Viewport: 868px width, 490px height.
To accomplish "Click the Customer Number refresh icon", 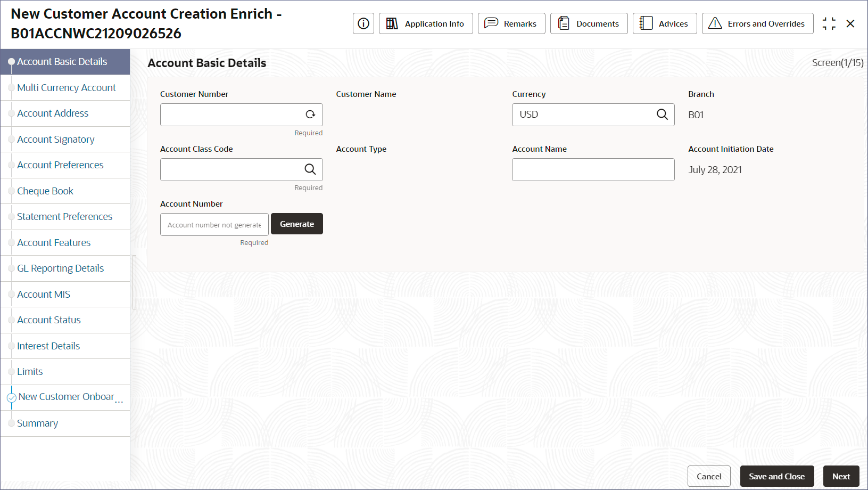I will click(x=310, y=115).
